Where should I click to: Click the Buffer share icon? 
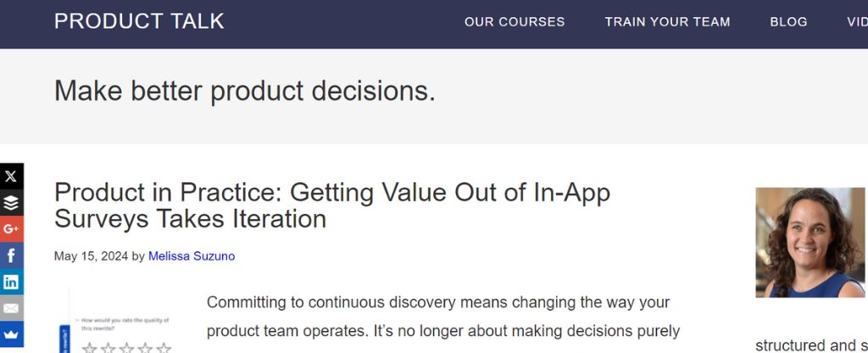coord(11,203)
